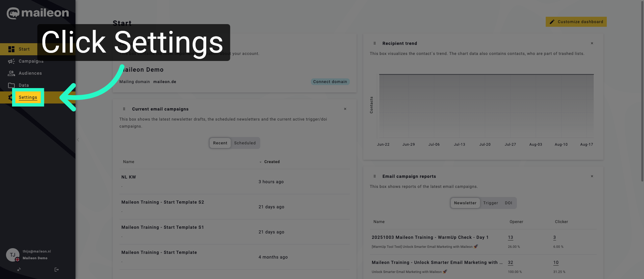Close the Current email campaigns box

tap(345, 109)
